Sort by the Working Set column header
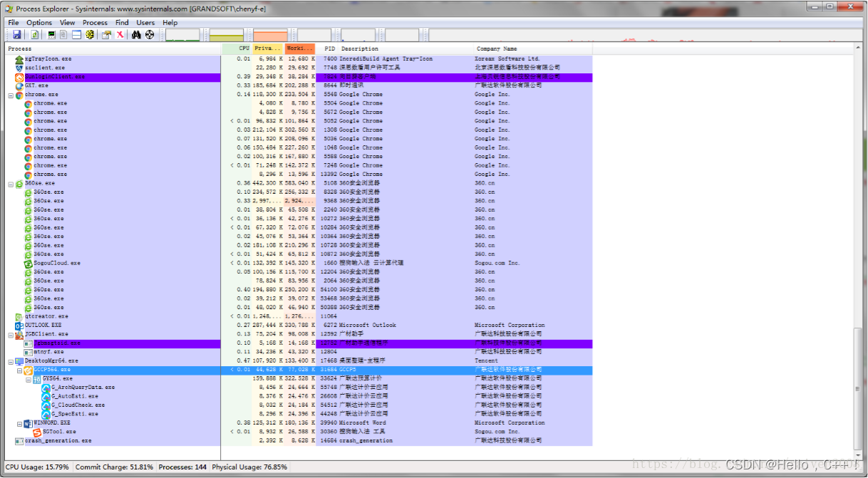Viewport: 868px width, 478px height. [x=299, y=48]
